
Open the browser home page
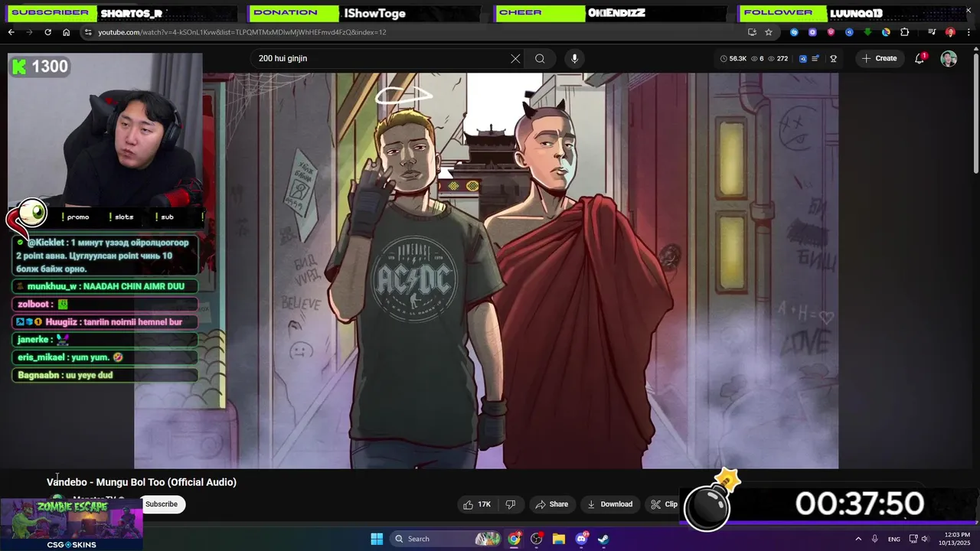point(66,32)
